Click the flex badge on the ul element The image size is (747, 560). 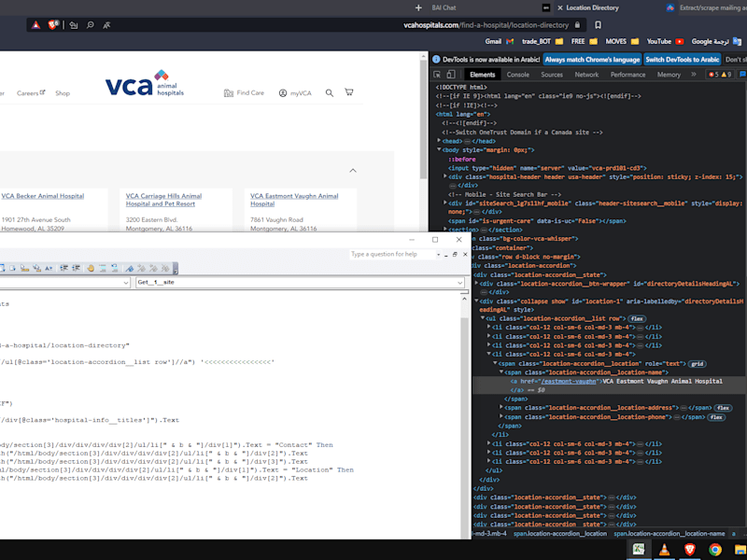(637, 318)
